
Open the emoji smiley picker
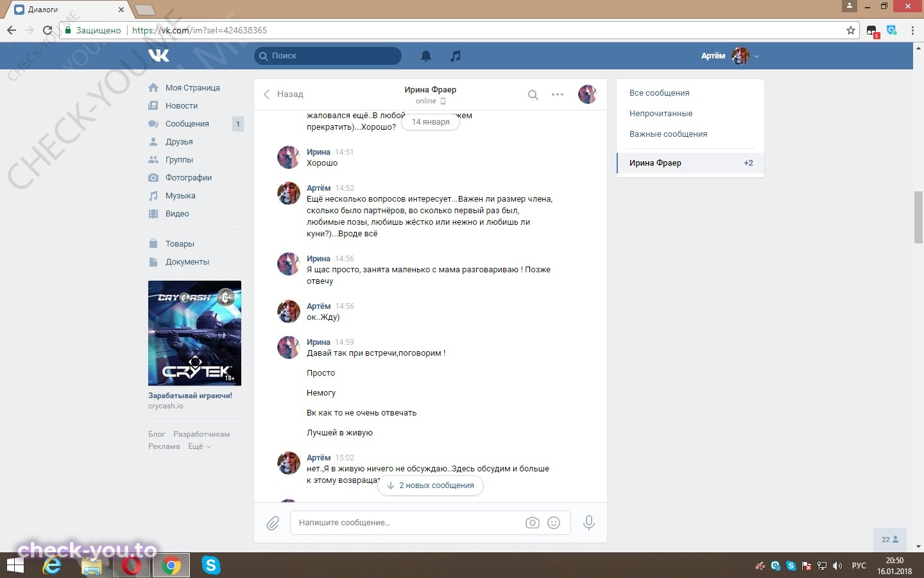click(x=554, y=523)
